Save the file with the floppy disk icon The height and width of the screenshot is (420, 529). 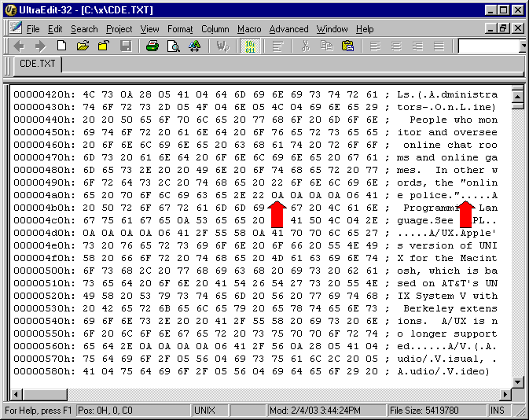pos(126,46)
